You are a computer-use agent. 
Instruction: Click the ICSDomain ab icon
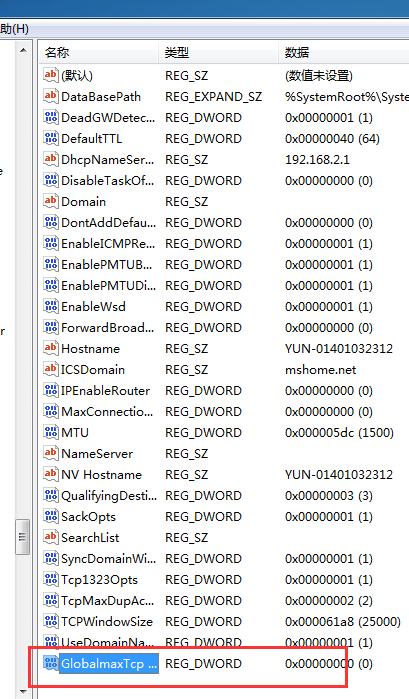(50, 369)
